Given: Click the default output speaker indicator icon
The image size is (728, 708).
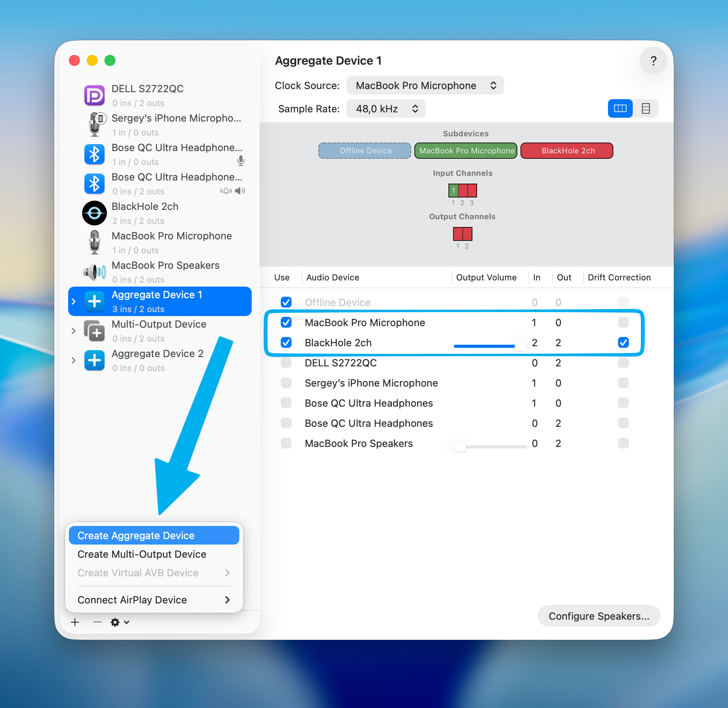Looking at the screenshot, I should pyautogui.click(x=240, y=191).
